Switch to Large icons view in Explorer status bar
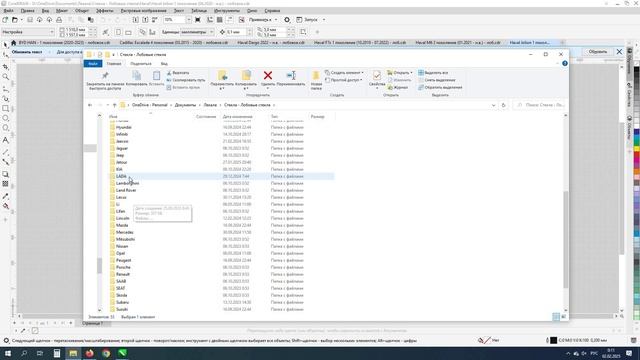Screen dimensions: 640x360 pyautogui.click(x=564, y=317)
